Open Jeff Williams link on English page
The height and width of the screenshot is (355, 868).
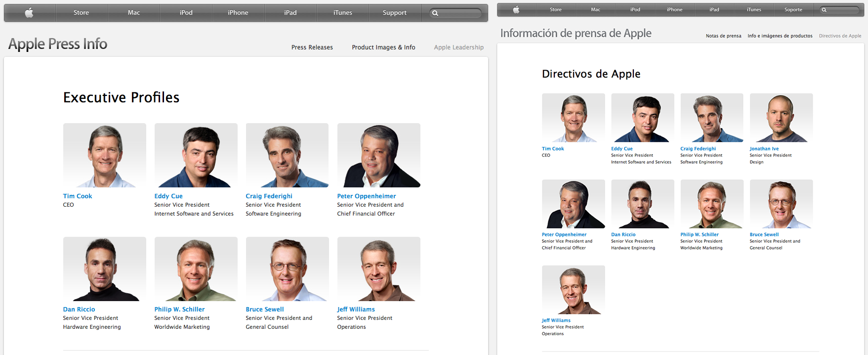pyautogui.click(x=356, y=310)
